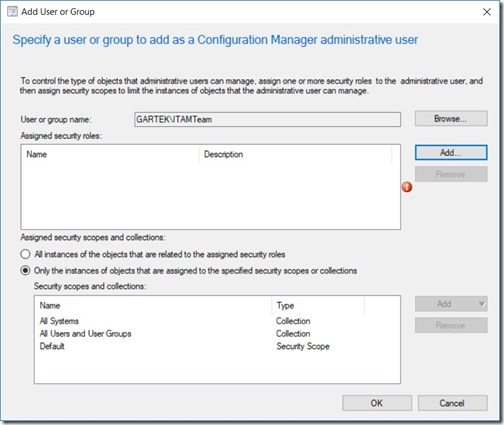
Task: Click the User or group name field
Action: click(267, 119)
